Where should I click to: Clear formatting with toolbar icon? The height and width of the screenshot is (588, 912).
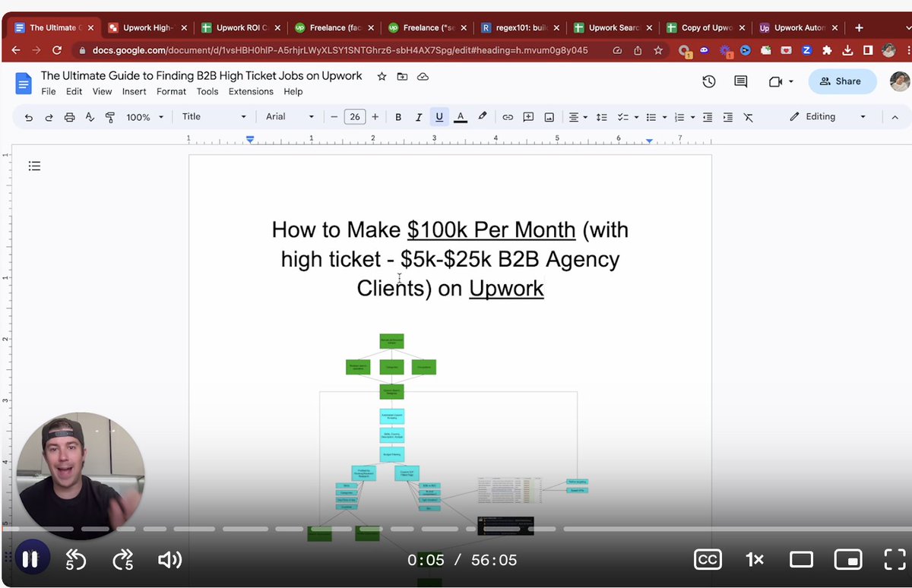[749, 117]
